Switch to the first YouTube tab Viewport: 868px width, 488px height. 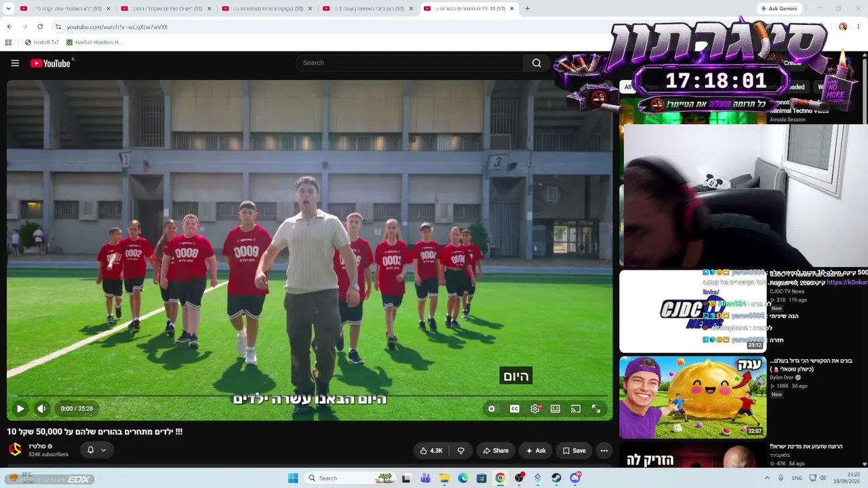click(x=65, y=9)
